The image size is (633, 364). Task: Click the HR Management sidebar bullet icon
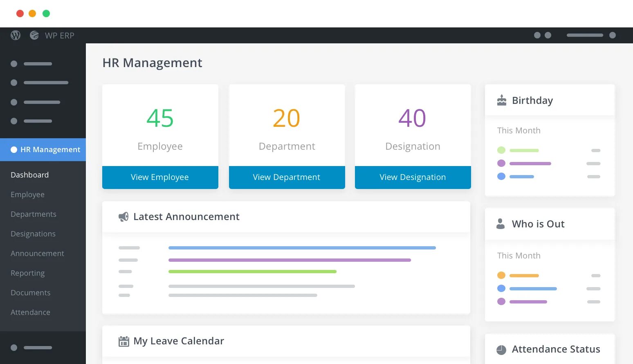[x=14, y=150]
